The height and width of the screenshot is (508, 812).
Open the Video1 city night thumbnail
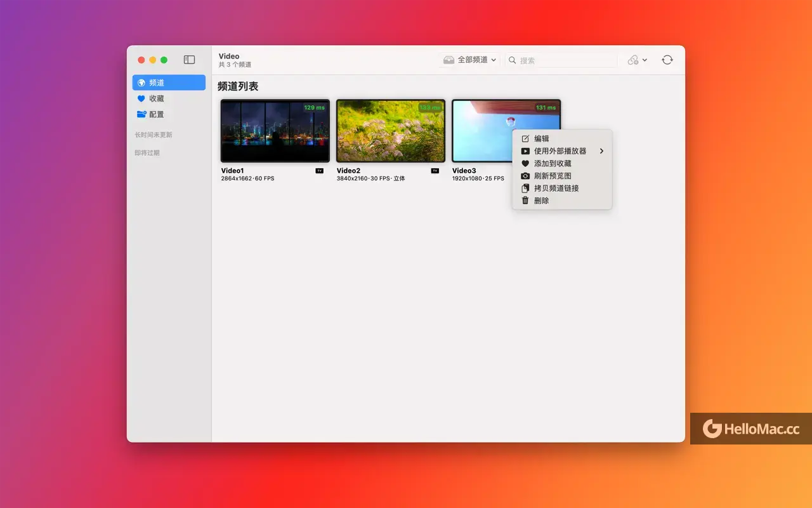pos(275,131)
